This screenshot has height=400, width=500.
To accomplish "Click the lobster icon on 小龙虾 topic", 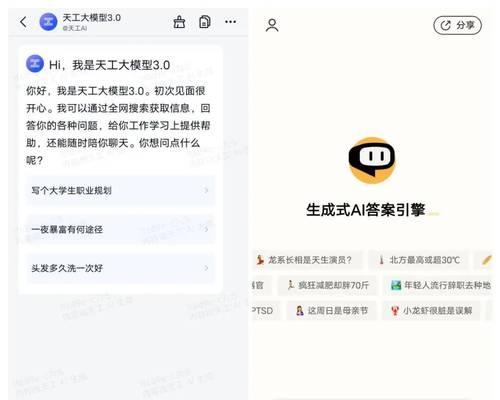I will pos(395,311).
